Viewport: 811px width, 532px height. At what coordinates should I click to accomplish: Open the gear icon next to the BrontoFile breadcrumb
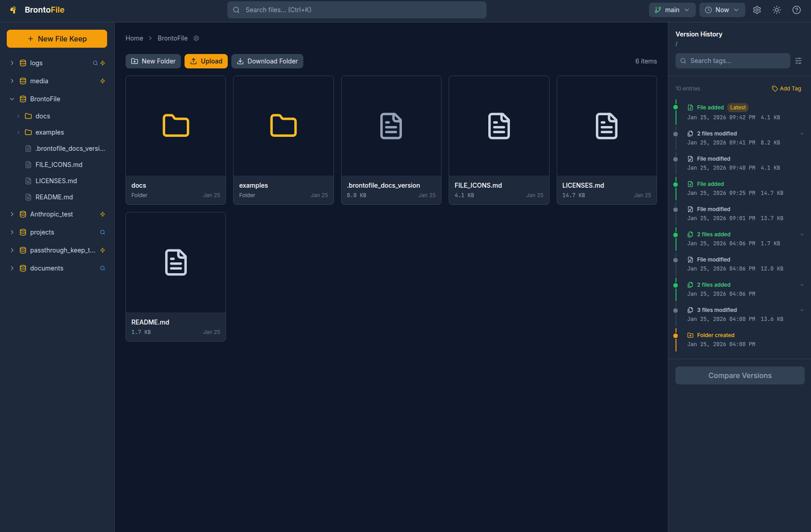[x=196, y=38]
